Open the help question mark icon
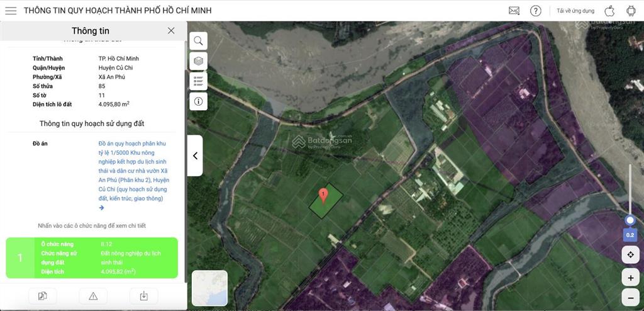 [536, 11]
